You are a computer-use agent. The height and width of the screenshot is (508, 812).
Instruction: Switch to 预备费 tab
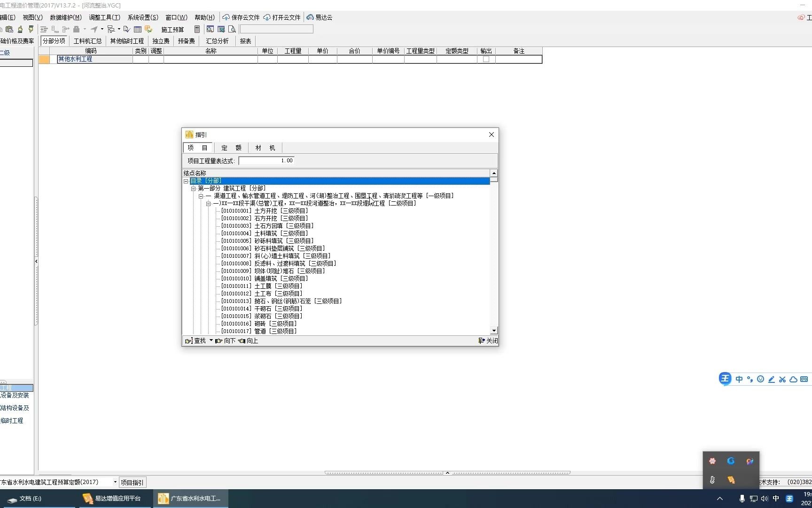(x=186, y=41)
